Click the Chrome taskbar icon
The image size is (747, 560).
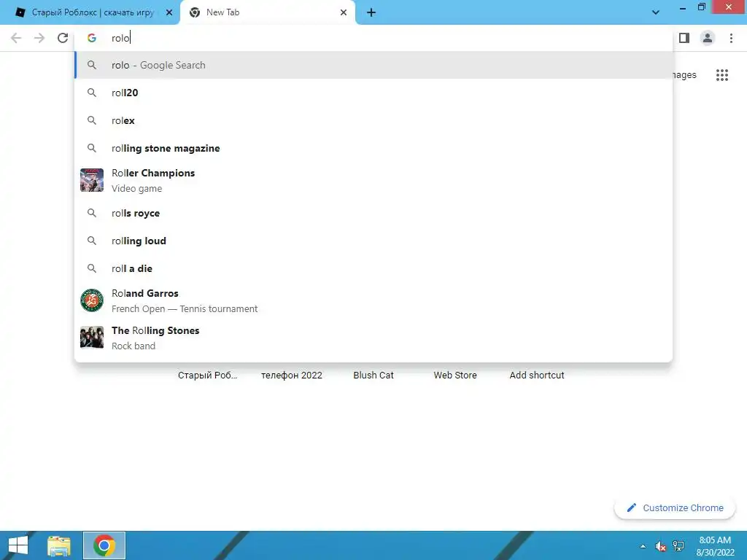(x=104, y=545)
